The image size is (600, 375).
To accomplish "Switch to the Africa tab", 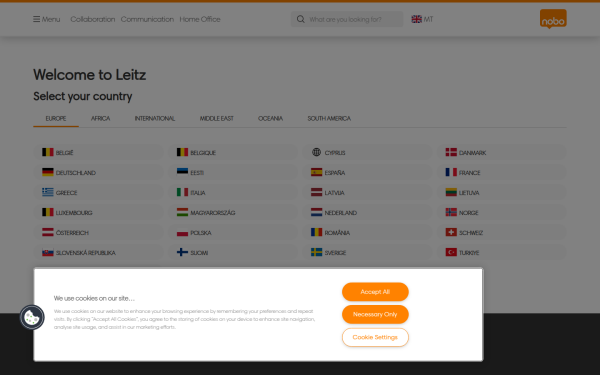I will (x=100, y=119).
